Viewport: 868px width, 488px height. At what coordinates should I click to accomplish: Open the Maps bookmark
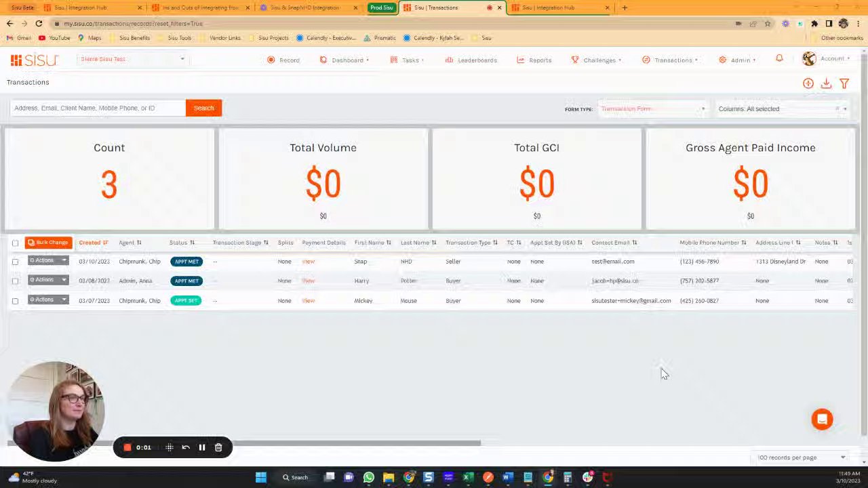pyautogui.click(x=90, y=38)
